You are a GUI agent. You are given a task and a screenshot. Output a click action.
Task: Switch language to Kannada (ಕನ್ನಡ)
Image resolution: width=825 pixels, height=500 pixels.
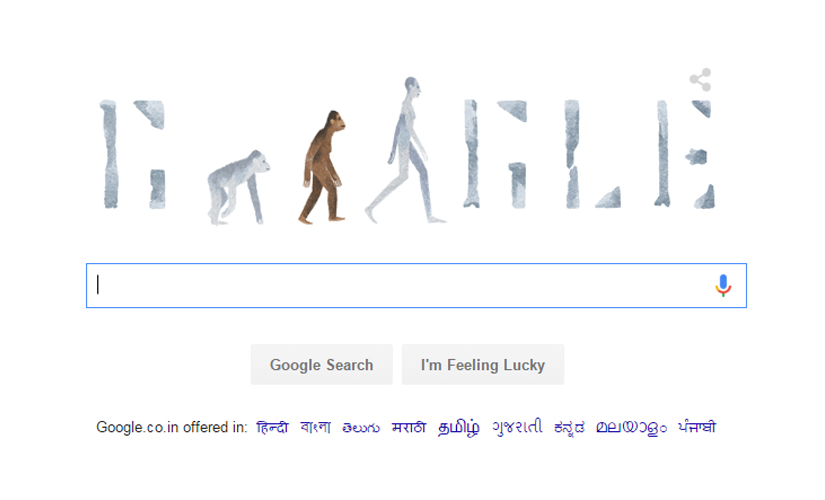[569, 427]
